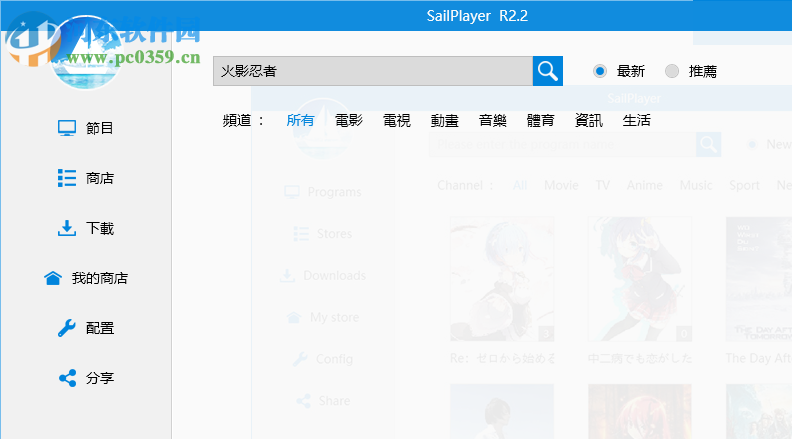Select the 所有 channel filter

[301, 120]
